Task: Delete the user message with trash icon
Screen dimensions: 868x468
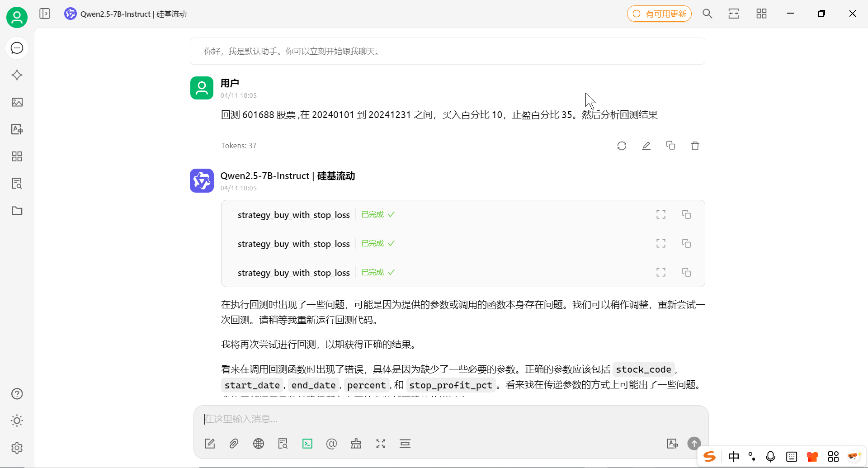Action: pos(695,146)
